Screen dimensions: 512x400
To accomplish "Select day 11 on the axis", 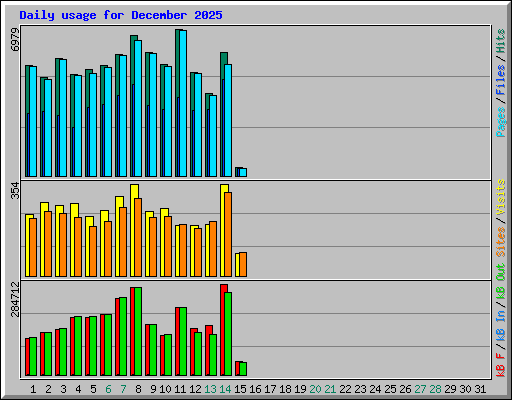I will tap(180, 389).
